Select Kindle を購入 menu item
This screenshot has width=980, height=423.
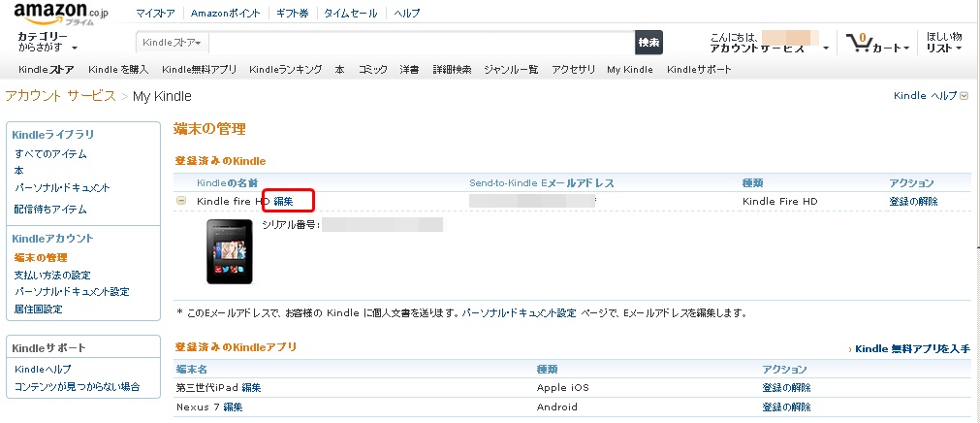click(x=118, y=70)
